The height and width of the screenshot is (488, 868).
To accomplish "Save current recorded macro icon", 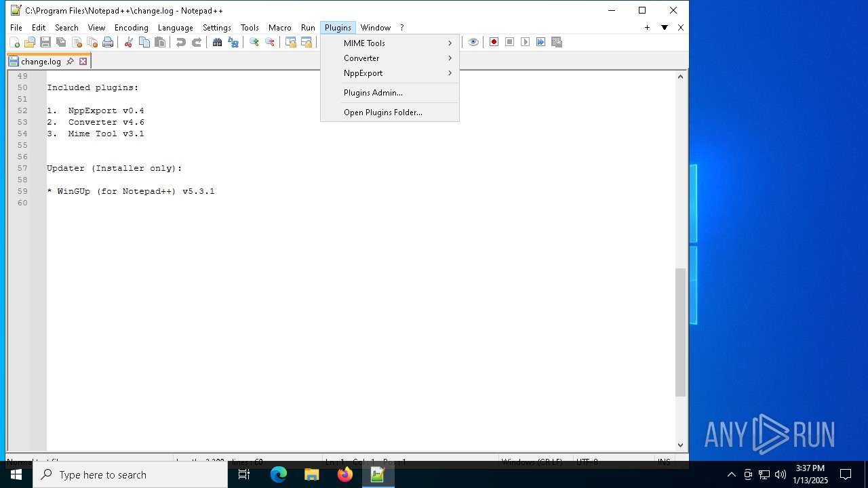I will click(557, 42).
